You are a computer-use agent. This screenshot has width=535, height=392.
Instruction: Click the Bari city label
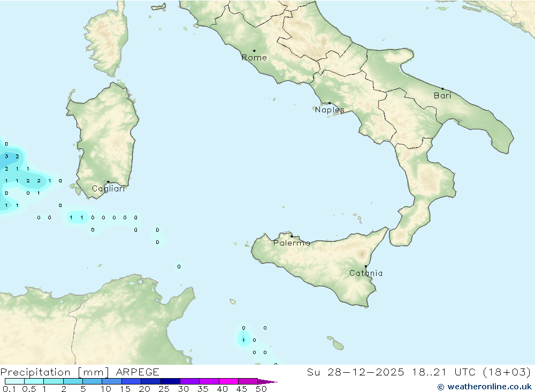pyautogui.click(x=442, y=96)
